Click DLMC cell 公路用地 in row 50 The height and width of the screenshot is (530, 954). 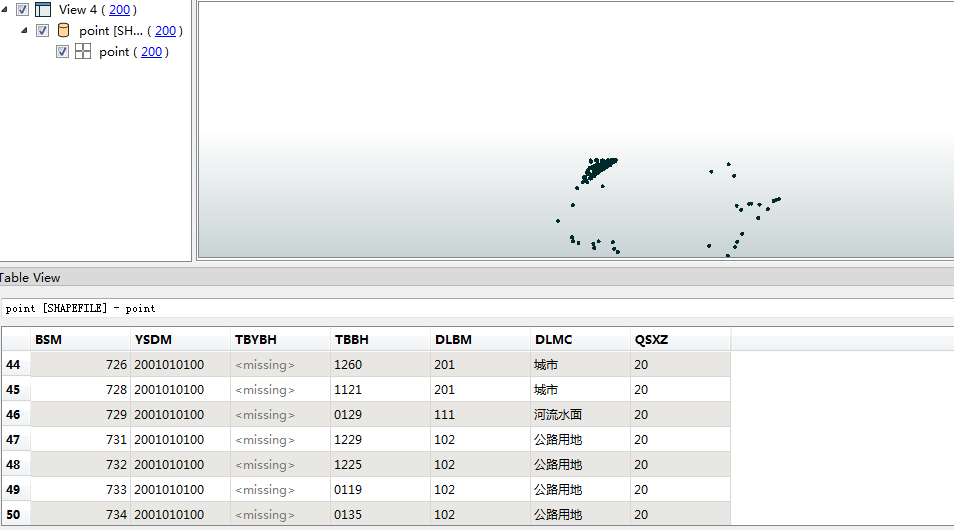tap(580, 514)
